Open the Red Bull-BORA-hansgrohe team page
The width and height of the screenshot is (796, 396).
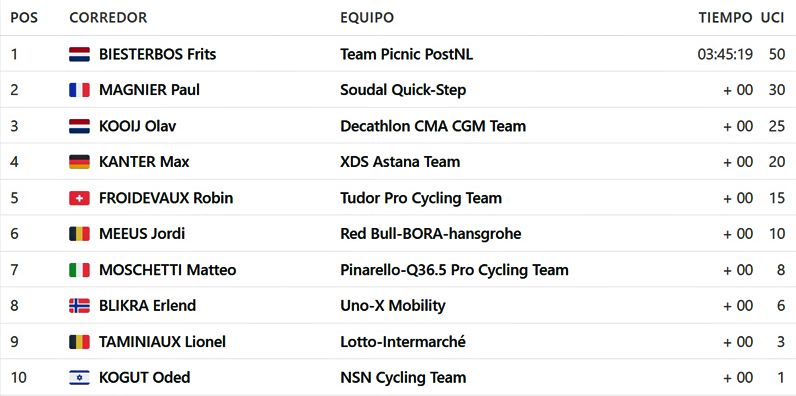430,234
